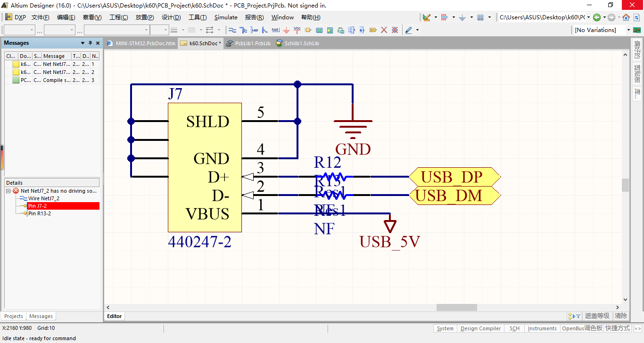Select the Place No ERC tool
The width and height of the screenshot is (644, 343).
pyautogui.click(x=384, y=30)
